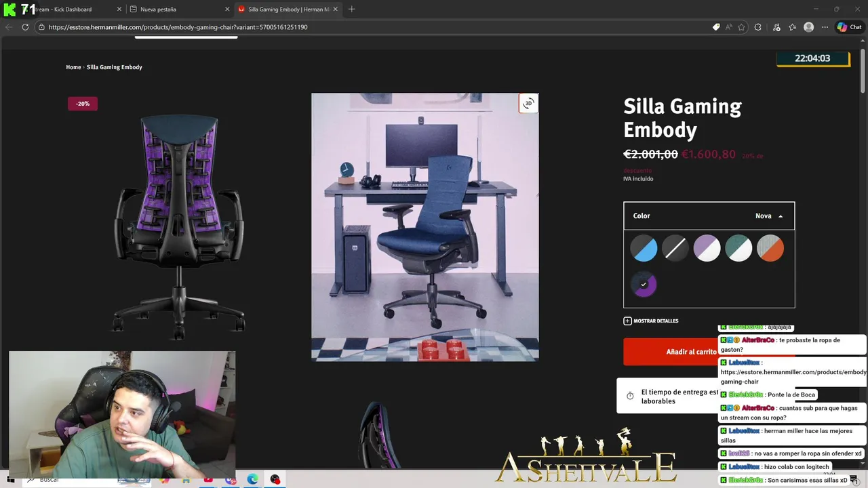Expand Mostrar detalles section
This screenshot has width=868, height=488.
click(x=651, y=321)
